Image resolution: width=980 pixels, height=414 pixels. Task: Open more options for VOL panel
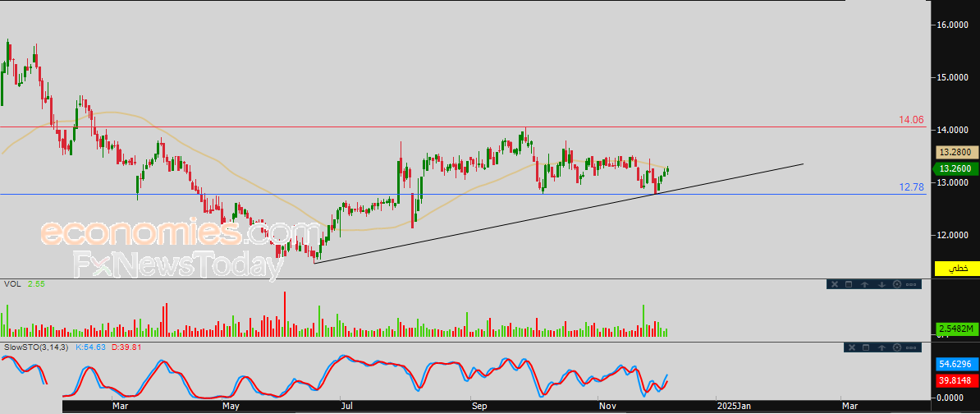911,284
